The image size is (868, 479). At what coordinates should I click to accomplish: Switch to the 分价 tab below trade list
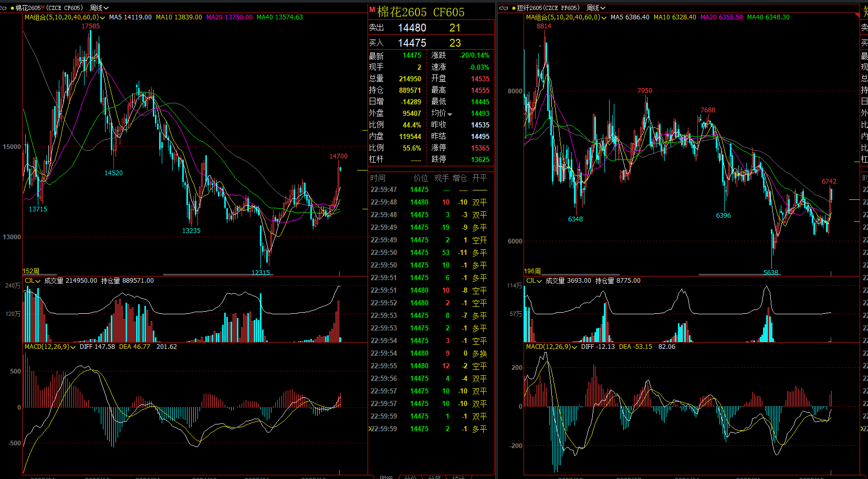pyautogui.click(x=411, y=477)
